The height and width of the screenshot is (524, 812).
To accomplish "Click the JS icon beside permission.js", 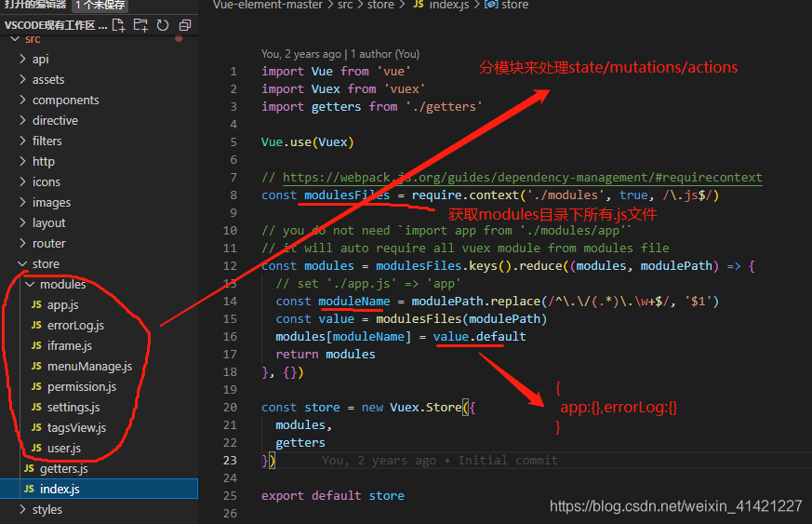I will (x=36, y=386).
